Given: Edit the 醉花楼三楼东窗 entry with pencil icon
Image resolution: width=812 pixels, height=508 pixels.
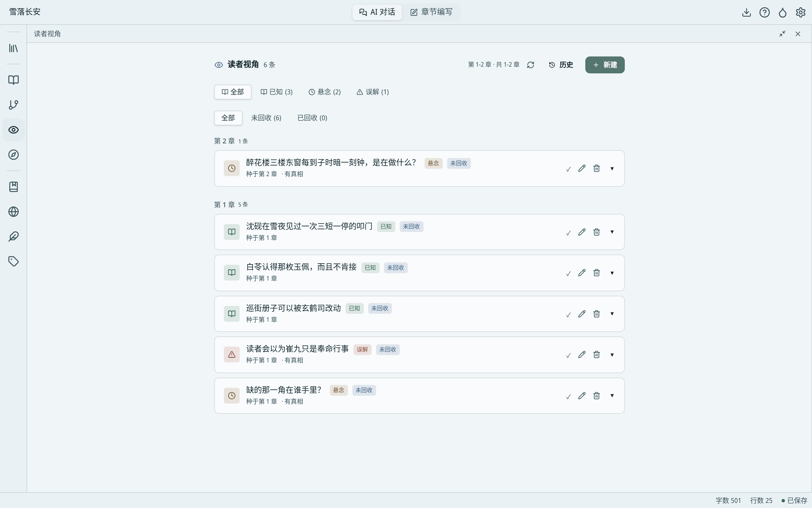Looking at the screenshot, I should [582, 168].
